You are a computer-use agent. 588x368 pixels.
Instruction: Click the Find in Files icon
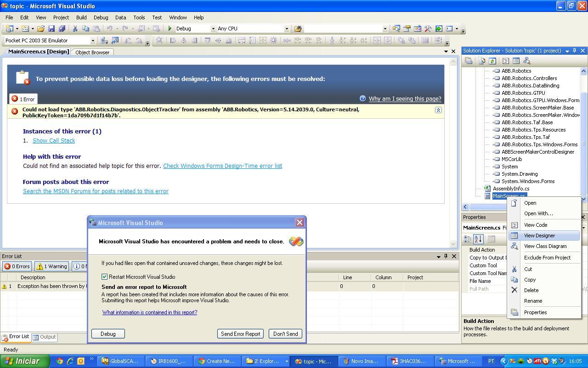click(x=298, y=29)
